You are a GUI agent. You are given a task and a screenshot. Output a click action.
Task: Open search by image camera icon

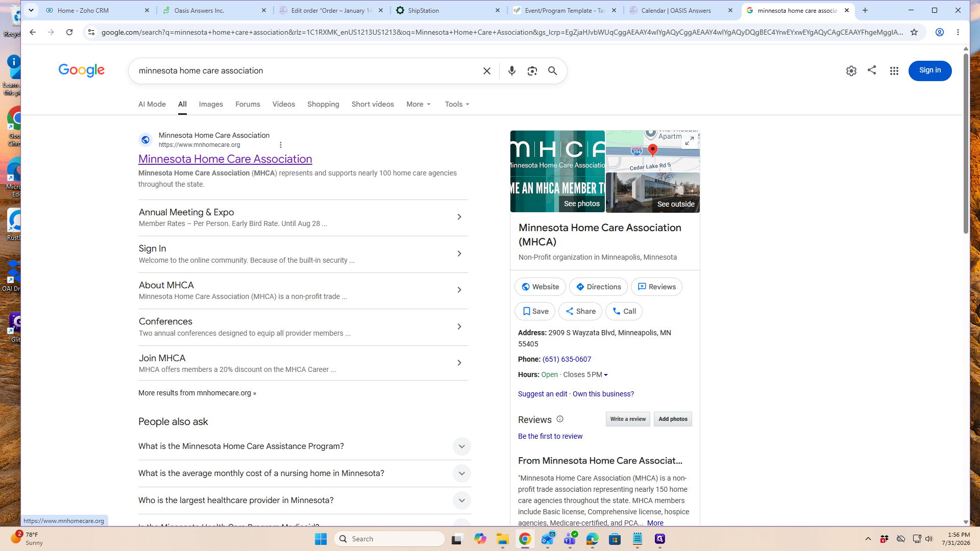point(532,71)
